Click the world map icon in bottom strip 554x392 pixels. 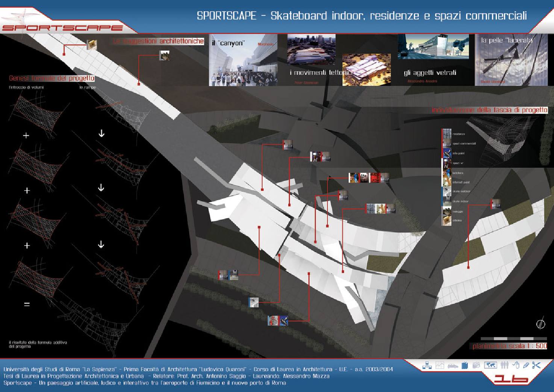[490, 365]
